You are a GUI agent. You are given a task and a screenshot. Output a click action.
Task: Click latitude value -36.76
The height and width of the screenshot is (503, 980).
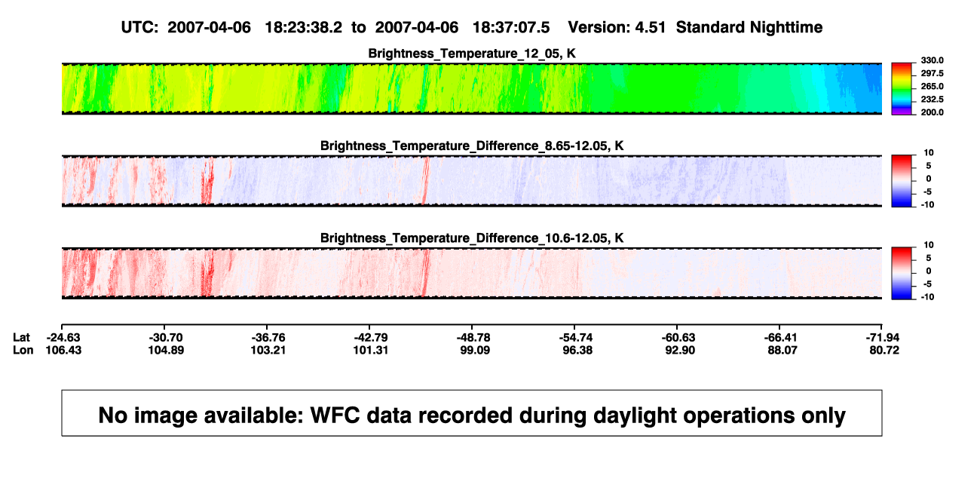click(x=268, y=337)
